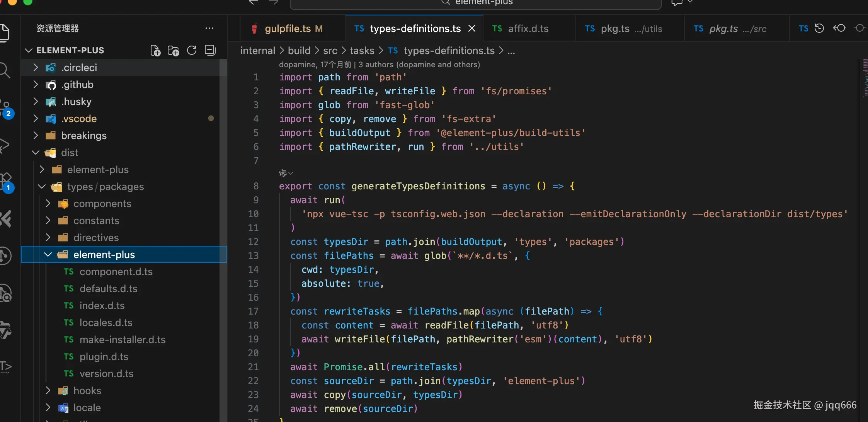The width and height of the screenshot is (868, 422).
Task: Open the explorer more actions ellipsis
Action: coord(209,28)
